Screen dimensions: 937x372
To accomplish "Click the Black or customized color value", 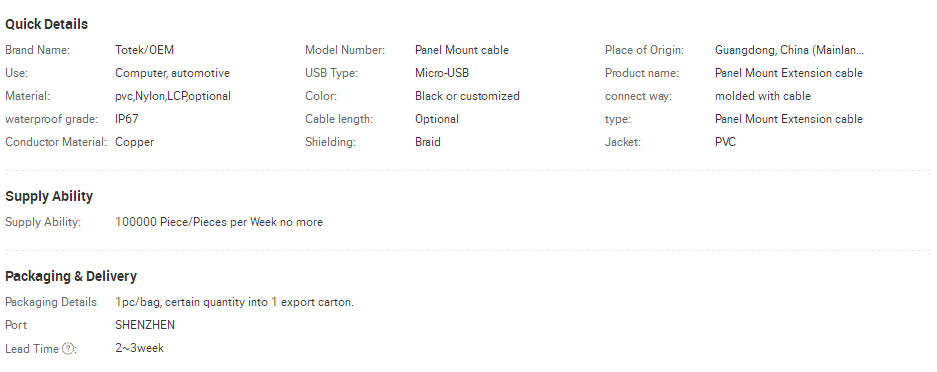I will (x=467, y=96).
